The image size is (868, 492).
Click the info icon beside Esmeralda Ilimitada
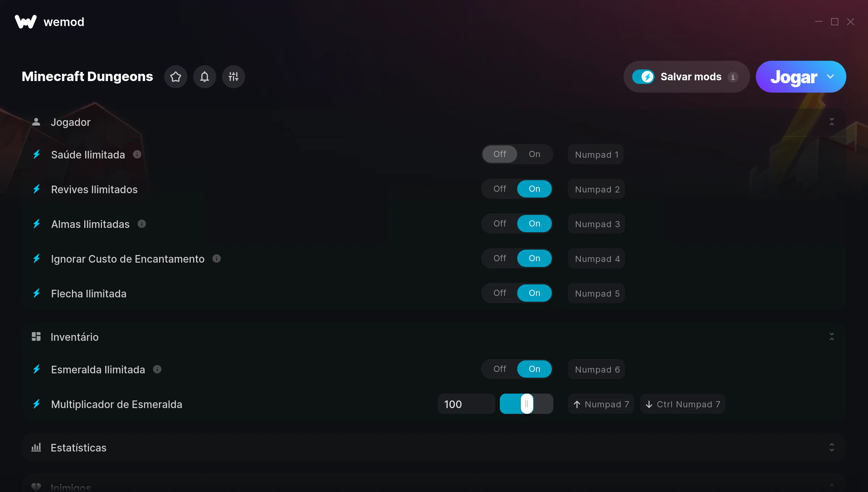(157, 369)
